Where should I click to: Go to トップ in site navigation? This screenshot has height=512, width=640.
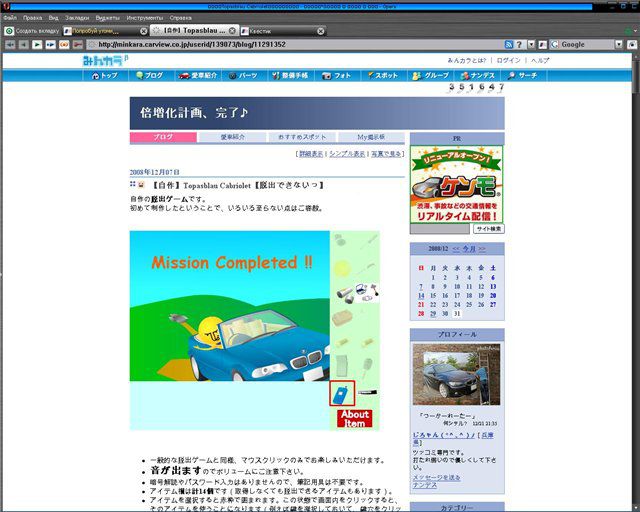point(105,76)
